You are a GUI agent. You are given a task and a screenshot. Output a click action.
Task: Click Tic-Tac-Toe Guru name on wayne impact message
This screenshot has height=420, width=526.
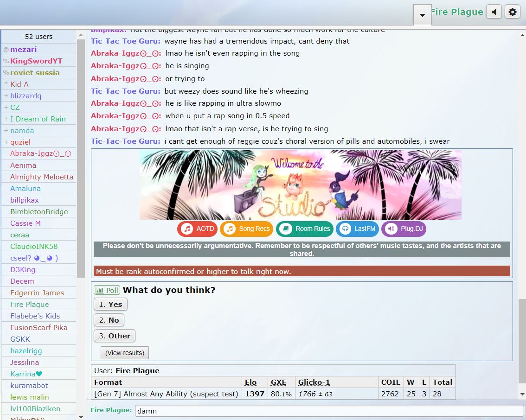[x=125, y=41]
